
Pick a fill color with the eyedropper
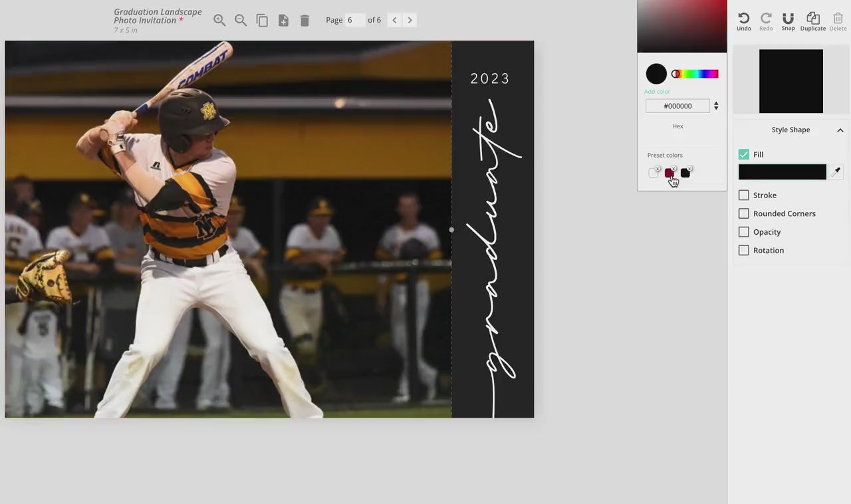(836, 172)
